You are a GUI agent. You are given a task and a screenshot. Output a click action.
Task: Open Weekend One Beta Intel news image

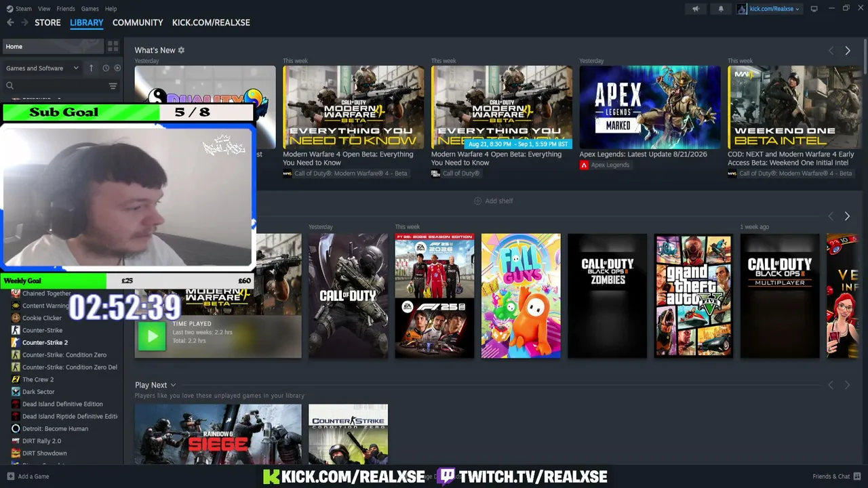pyautogui.click(x=793, y=107)
